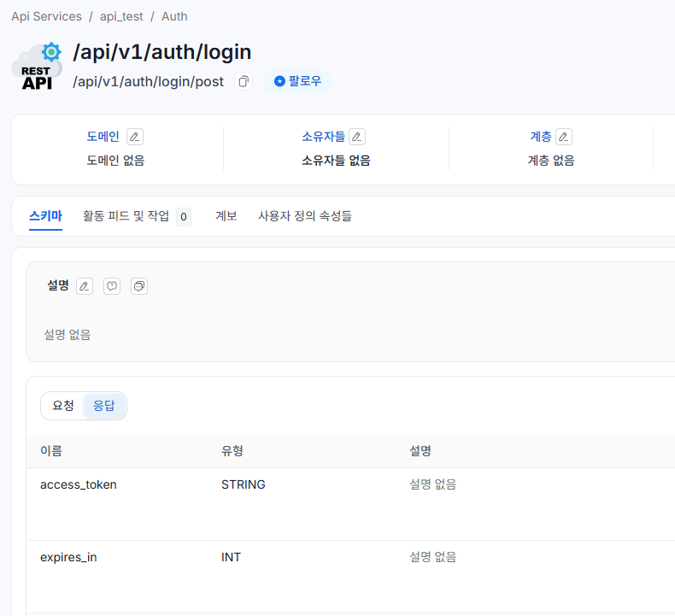The width and height of the screenshot is (675, 616).
Task: Select the access_token field row
Action: pos(79,484)
